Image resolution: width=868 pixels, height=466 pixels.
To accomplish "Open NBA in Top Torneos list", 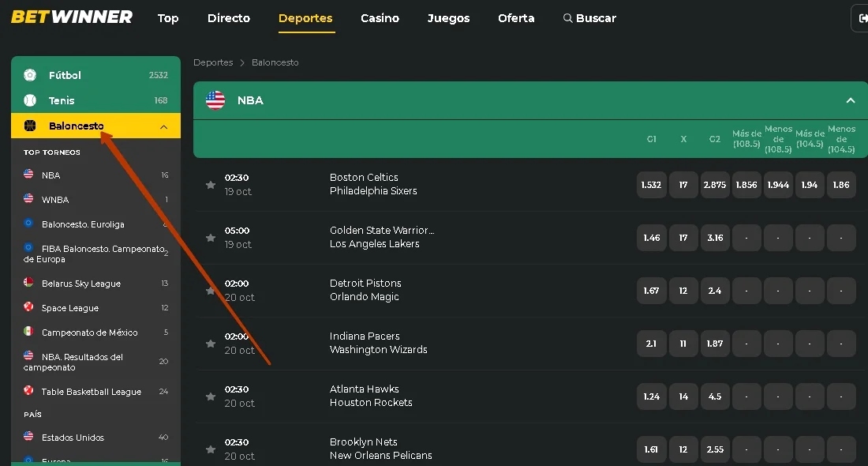I will (x=95, y=175).
